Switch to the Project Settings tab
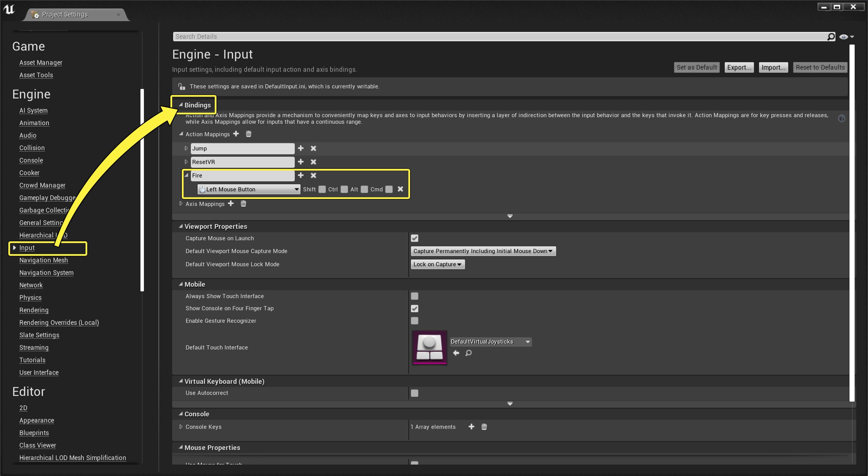 coord(65,14)
